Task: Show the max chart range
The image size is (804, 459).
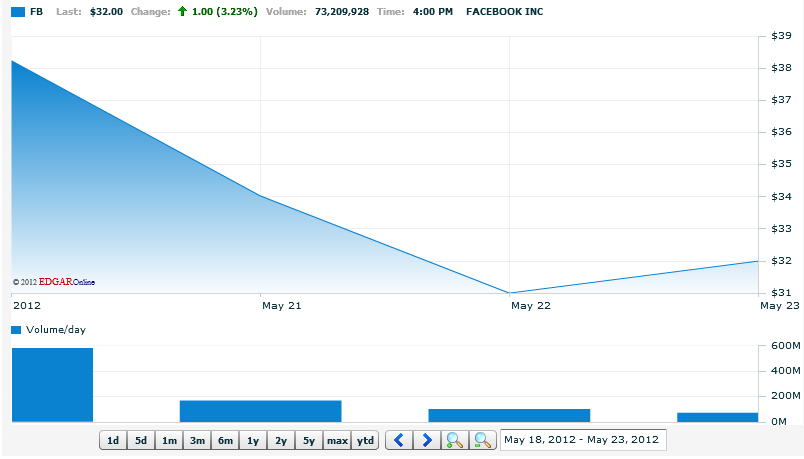Action: (x=337, y=441)
